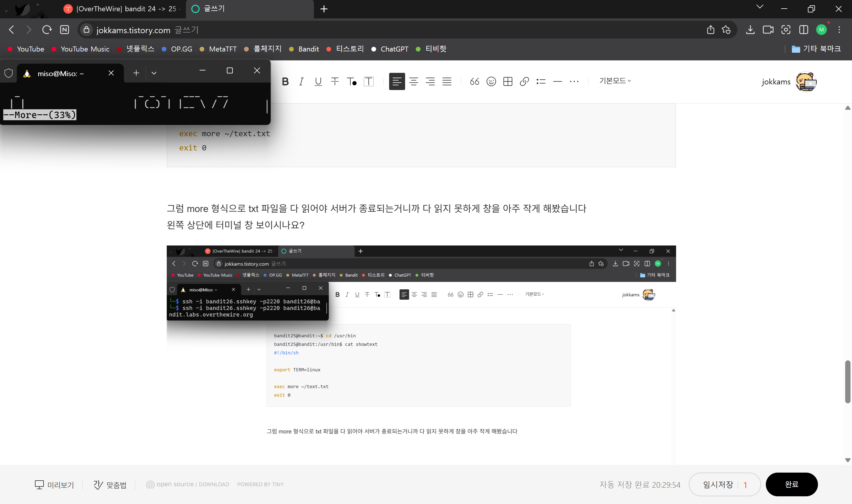Open the Bandit bookmark

308,49
